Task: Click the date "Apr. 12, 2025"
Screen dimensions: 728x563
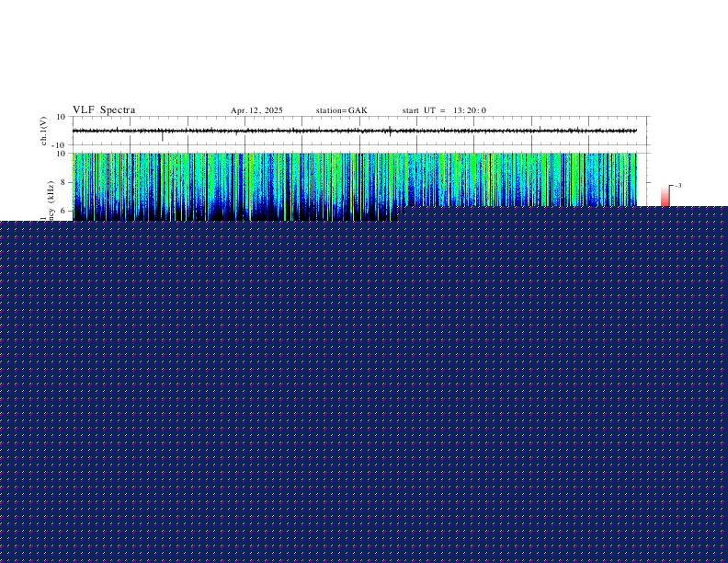Action: [256, 110]
